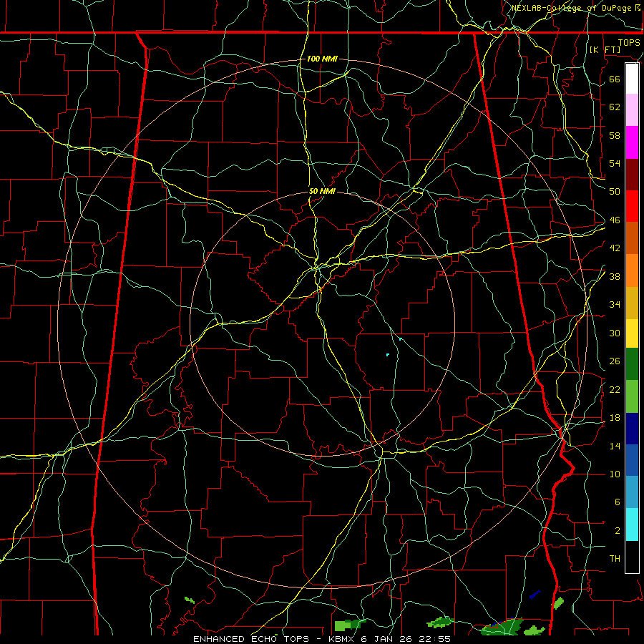Click the navy blue echo near the Georgia border
644x644 pixels.
click(535, 594)
